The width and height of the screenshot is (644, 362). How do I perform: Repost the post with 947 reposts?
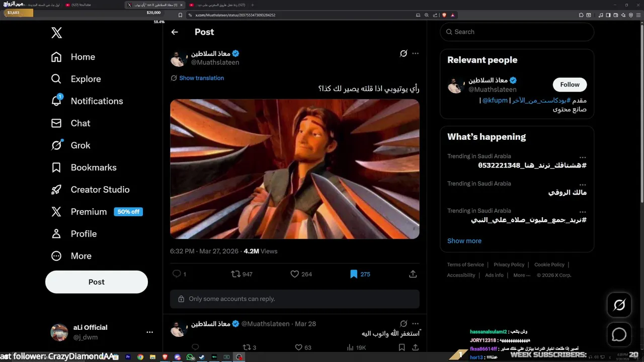tap(242, 274)
